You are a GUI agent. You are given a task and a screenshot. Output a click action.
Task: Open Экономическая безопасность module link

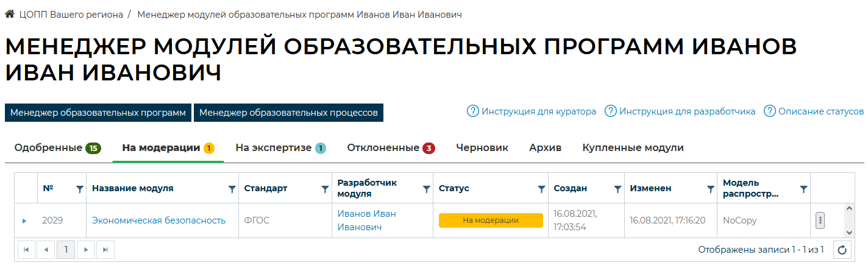[x=158, y=220]
